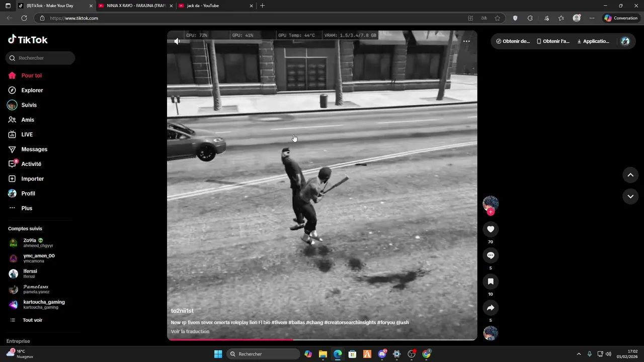Viewport: 644px width, 362px height.
Task: Open Windows Start menu
Action: 218,354
